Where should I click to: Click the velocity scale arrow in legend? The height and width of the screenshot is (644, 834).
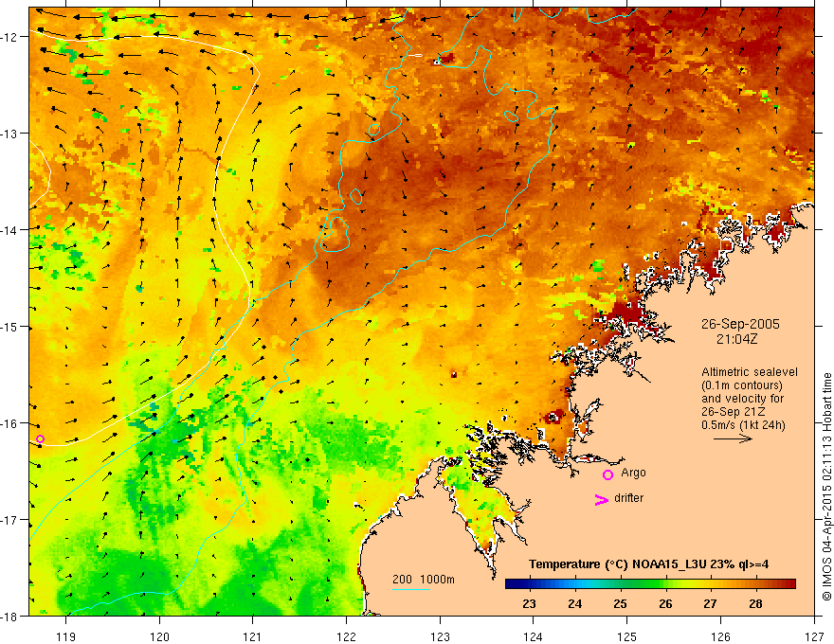pyautogui.click(x=733, y=438)
